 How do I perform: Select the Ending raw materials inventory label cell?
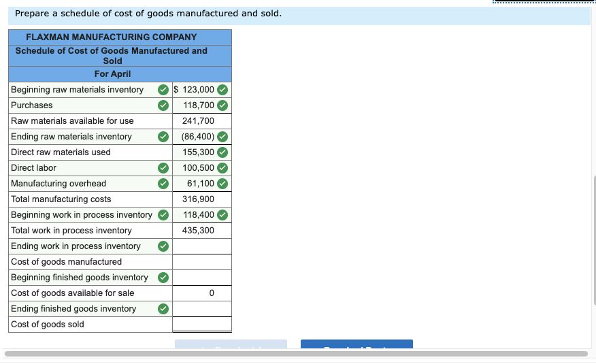[90, 136]
